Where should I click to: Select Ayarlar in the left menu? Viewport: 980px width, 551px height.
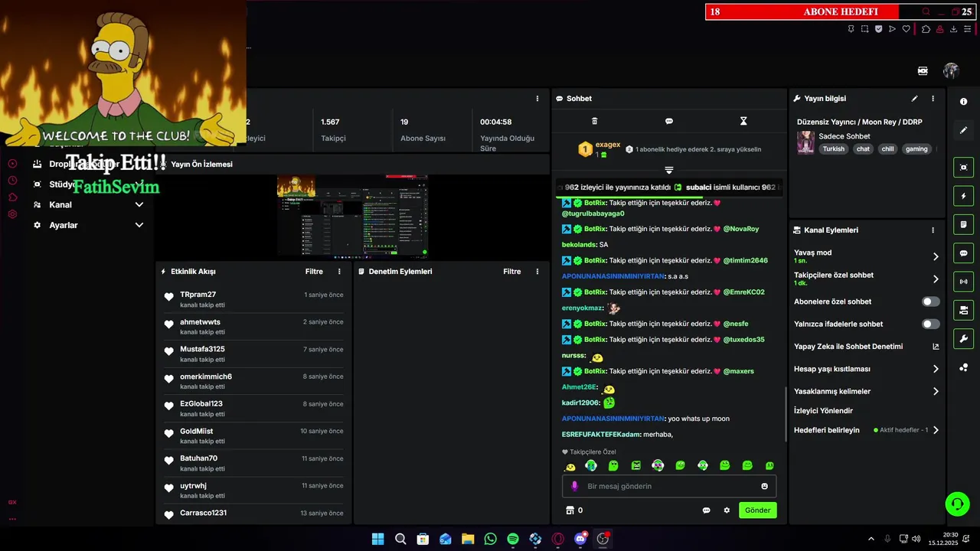[x=64, y=225]
